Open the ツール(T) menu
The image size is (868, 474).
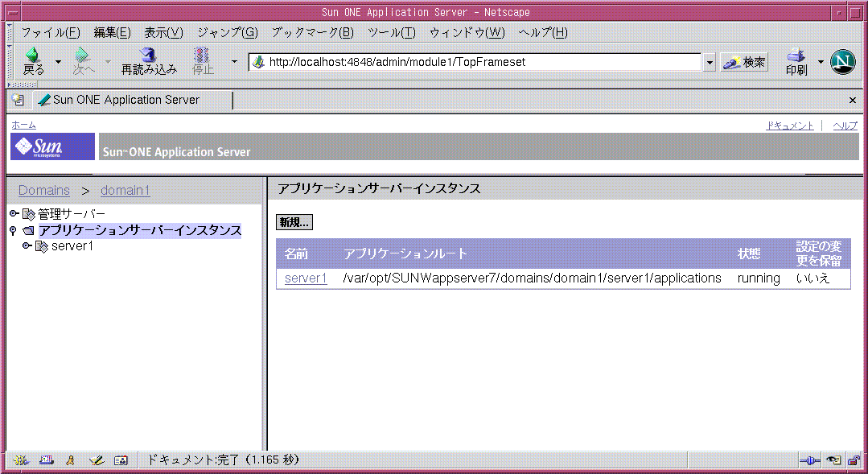coord(392,33)
